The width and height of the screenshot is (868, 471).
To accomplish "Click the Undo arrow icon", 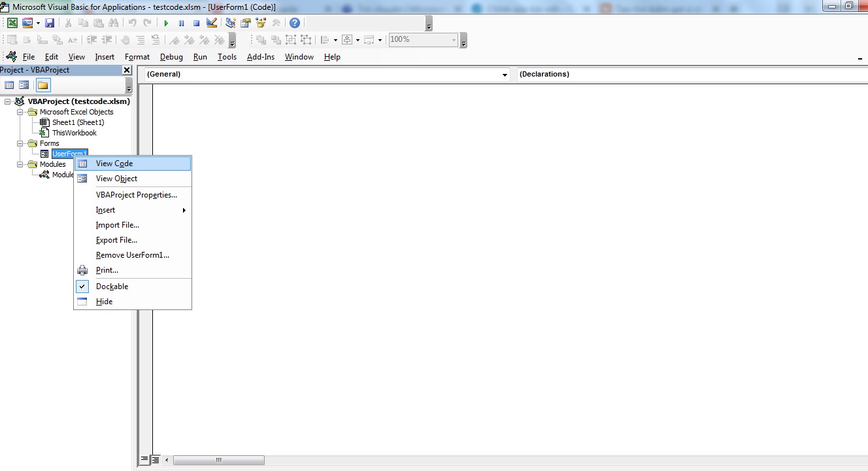I will [133, 23].
